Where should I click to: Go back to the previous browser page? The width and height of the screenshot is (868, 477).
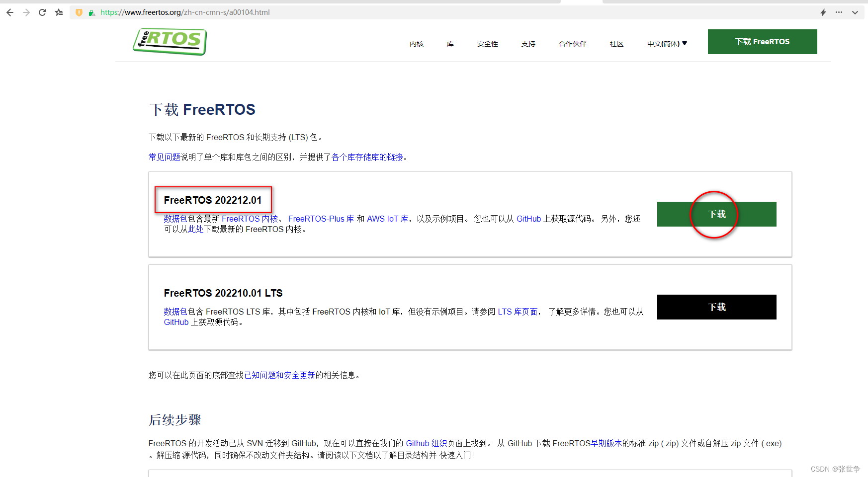(x=10, y=12)
